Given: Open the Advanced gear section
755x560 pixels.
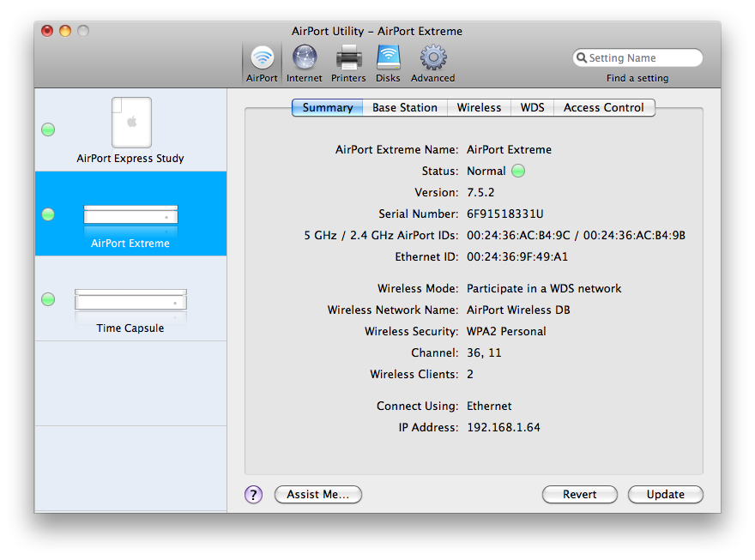Looking at the screenshot, I should (x=433, y=63).
